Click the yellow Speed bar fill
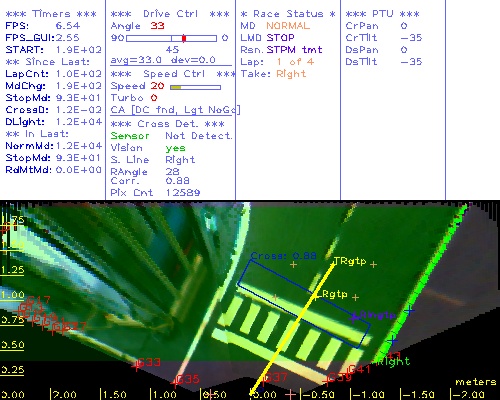The image size is (500, 400). pos(176,87)
